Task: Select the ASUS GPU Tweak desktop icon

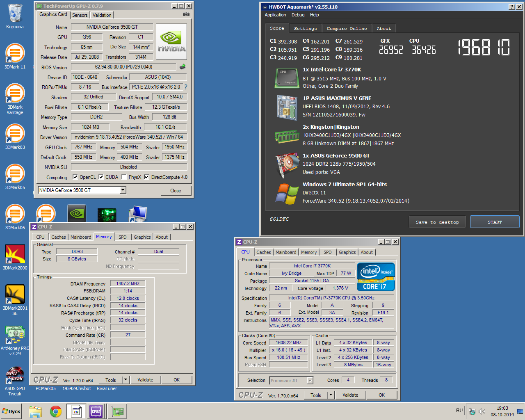Action: tap(15, 381)
